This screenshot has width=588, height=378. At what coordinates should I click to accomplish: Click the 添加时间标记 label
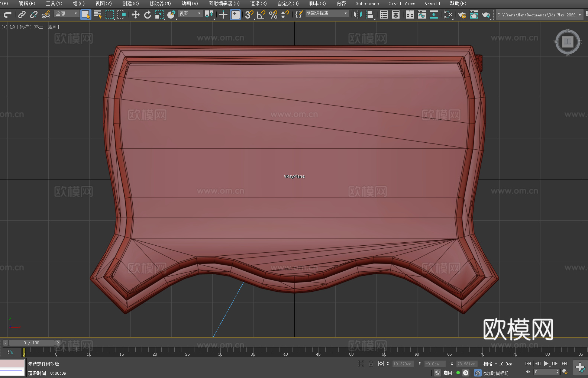point(495,373)
